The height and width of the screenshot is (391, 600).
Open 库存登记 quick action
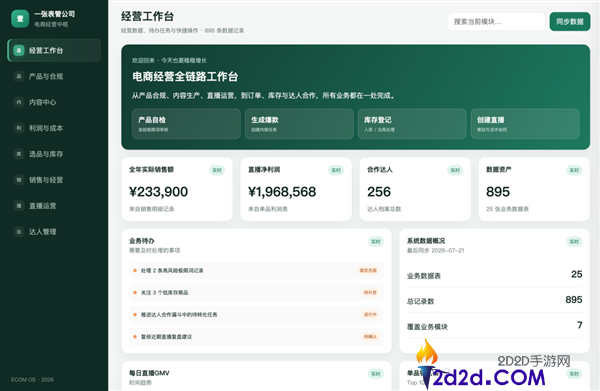pos(412,124)
